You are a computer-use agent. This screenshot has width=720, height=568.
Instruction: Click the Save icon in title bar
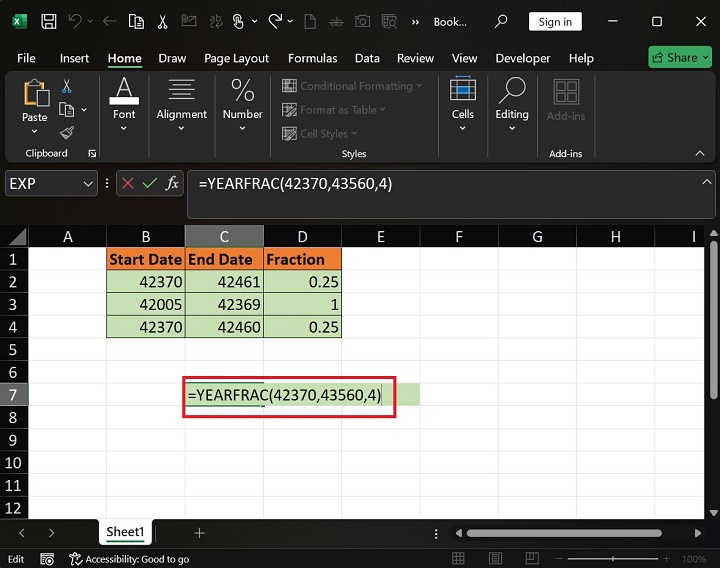point(47,21)
